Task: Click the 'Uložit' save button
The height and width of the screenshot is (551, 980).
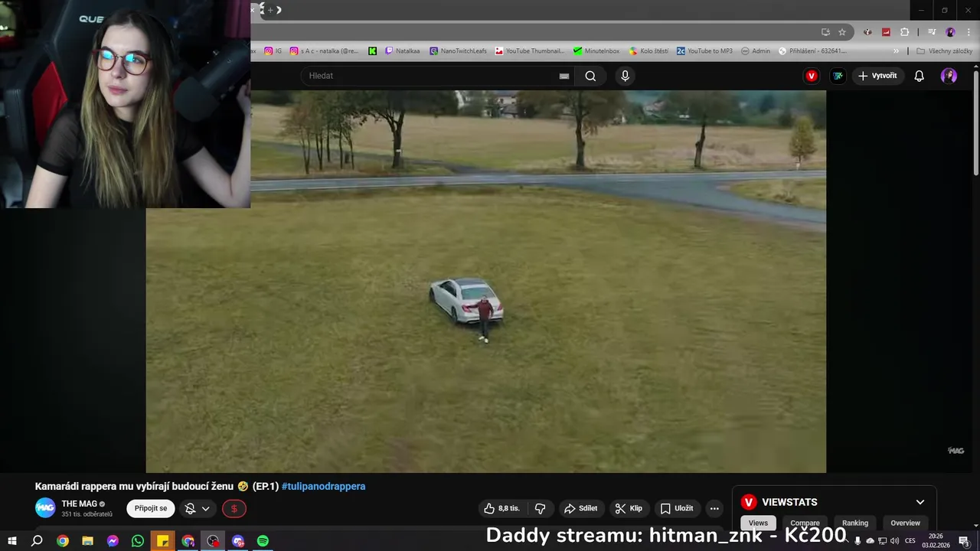Action: coord(677,508)
